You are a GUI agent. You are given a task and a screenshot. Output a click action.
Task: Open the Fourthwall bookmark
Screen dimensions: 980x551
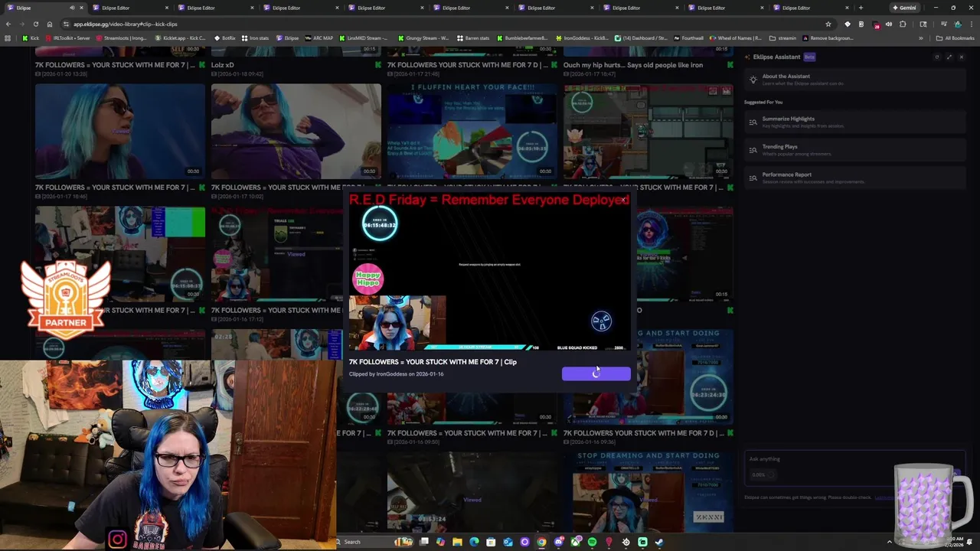coord(688,37)
